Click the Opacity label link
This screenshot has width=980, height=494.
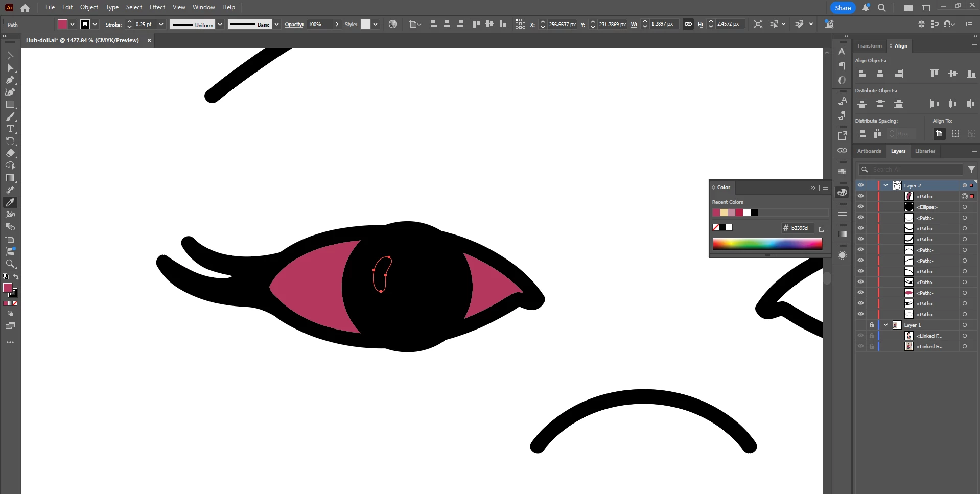(294, 25)
